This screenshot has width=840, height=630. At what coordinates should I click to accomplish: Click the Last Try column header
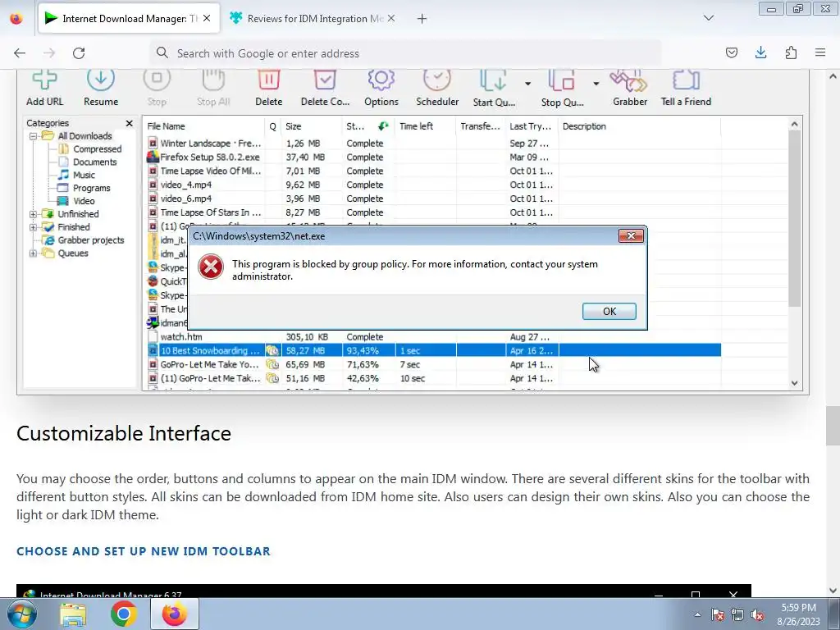[531, 126]
